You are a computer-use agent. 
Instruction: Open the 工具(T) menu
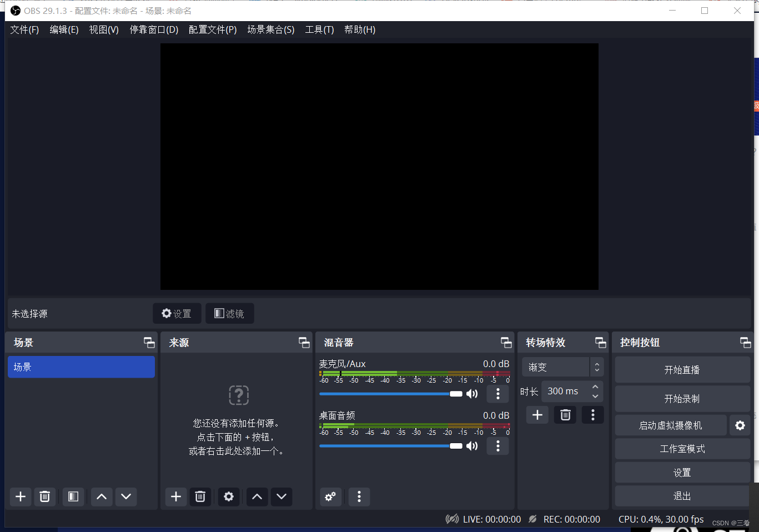click(319, 29)
